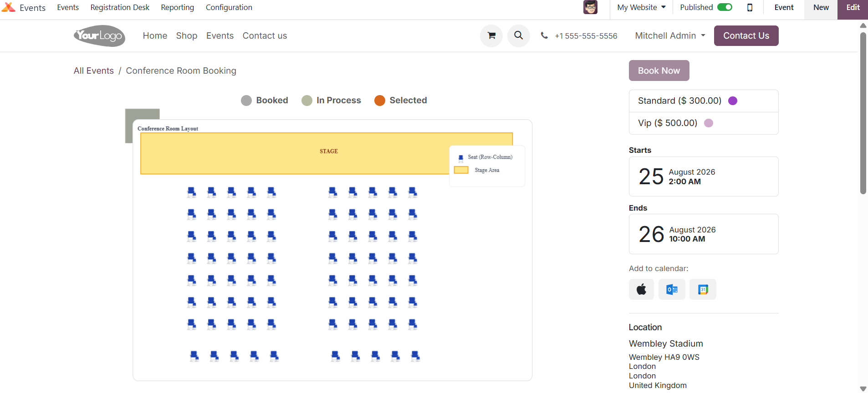This screenshot has height=393, width=868.
Task: Click the search magnifier icon
Action: pyautogui.click(x=518, y=35)
